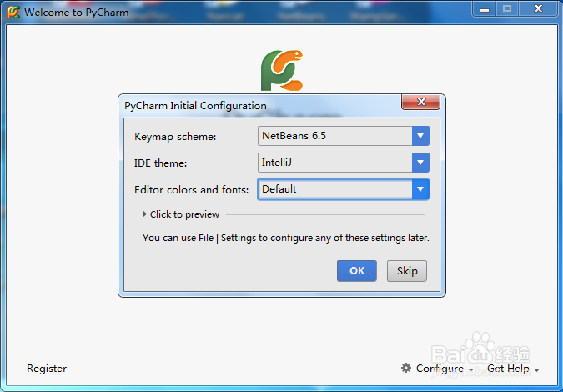563x392 pixels.
Task: Expand the Click to preview section
Action: click(x=181, y=214)
